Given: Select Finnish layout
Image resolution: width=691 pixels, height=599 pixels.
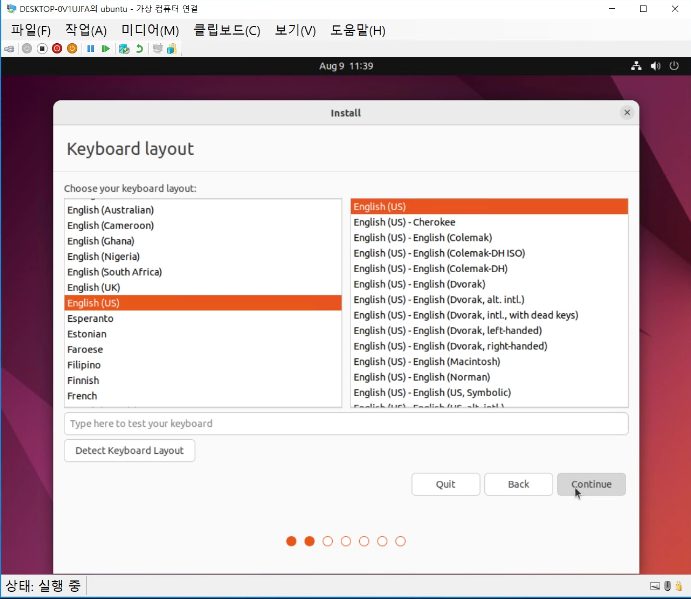Looking at the screenshot, I should coord(203,380).
